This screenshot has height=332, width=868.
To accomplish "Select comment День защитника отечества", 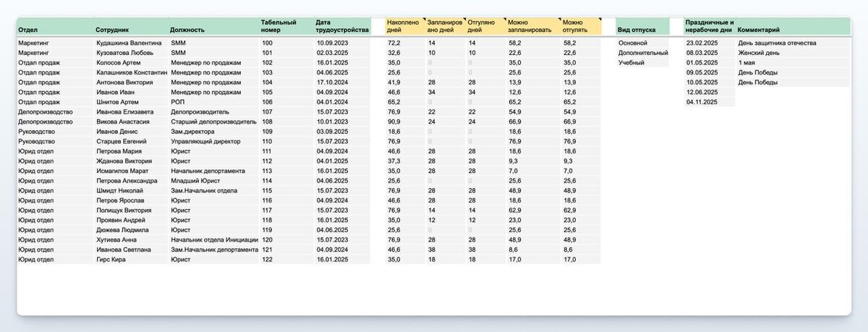I will click(778, 43).
